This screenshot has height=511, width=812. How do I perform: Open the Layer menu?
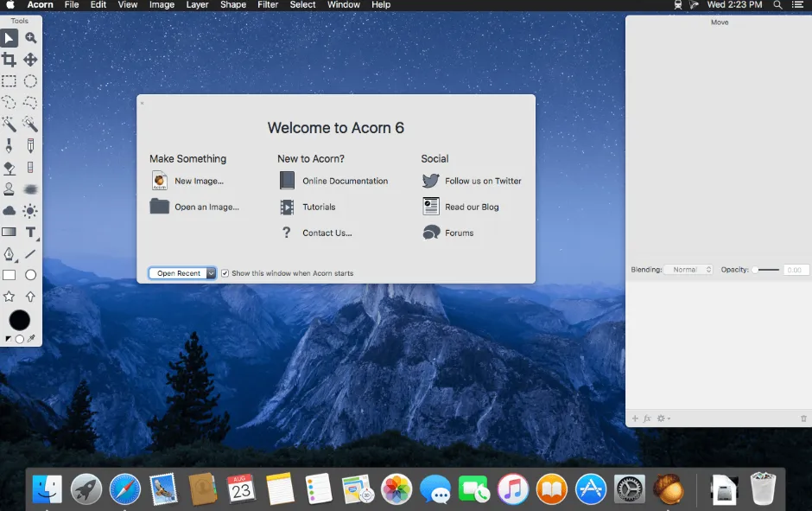pyautogui.click(x=197, y=4)
